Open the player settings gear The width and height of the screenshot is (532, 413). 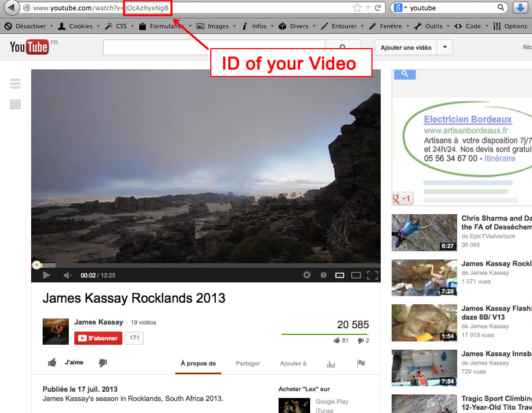pyautogui.click(x=307, y=275)
